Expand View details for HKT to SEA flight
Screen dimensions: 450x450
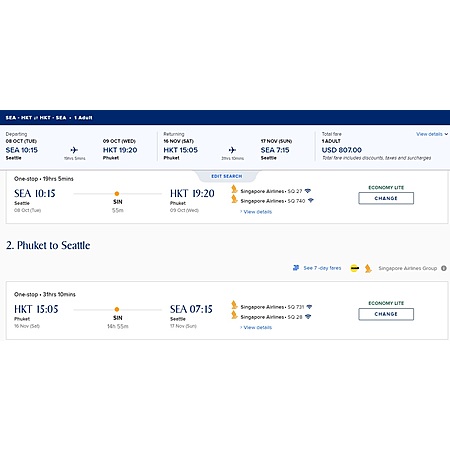pos(256,327)
